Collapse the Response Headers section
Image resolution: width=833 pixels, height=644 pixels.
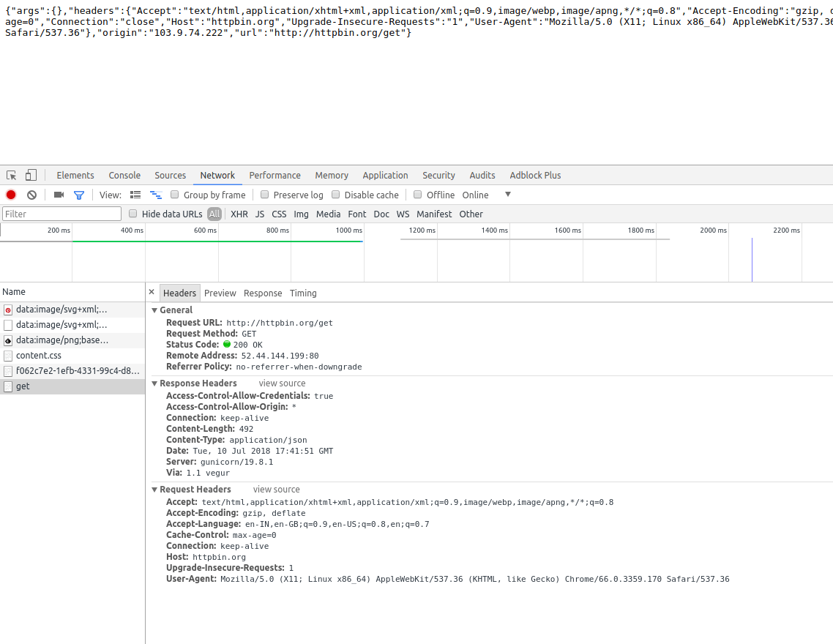click(x=154, y=383)
